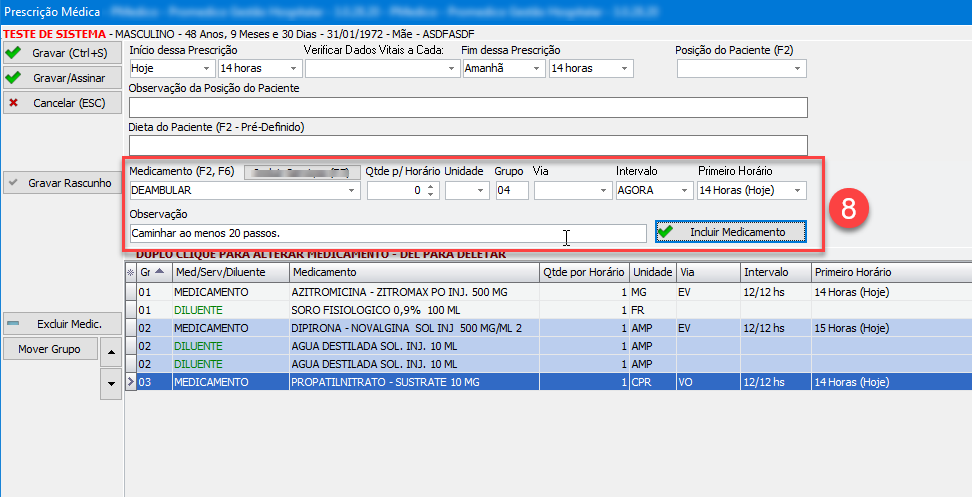Image resolution: width=972 pixels, height=497 pixels.
Task: Increase Qtde p/ Horário with stepper
Action: [430, 186]
